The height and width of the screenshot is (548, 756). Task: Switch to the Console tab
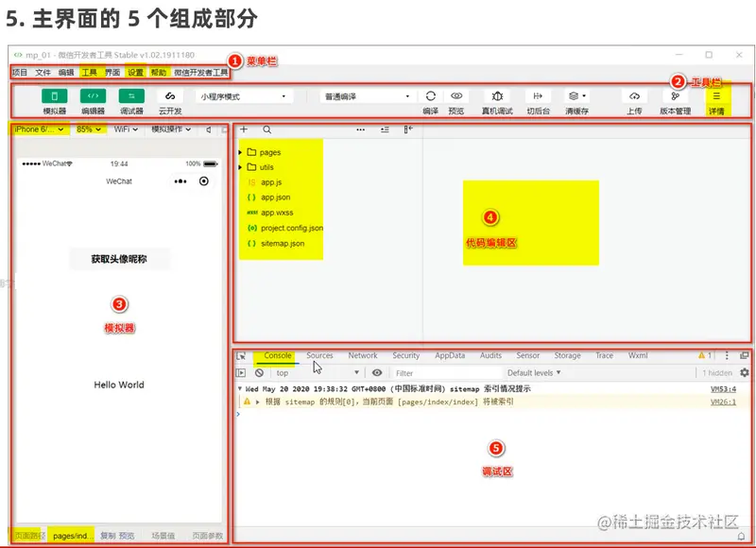(x=278, y=355)
